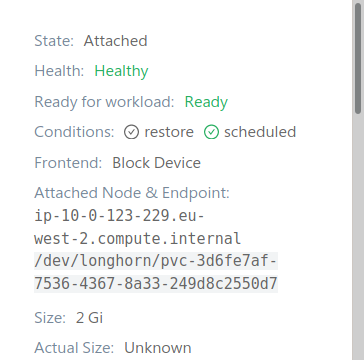Click the 2 Gi size value
This screenshot has height=360, width=364.
tap(89, 318)
